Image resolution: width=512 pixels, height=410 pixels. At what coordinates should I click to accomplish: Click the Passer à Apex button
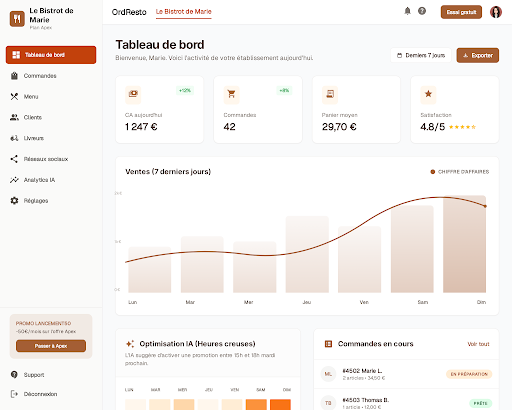coord(51,346)
